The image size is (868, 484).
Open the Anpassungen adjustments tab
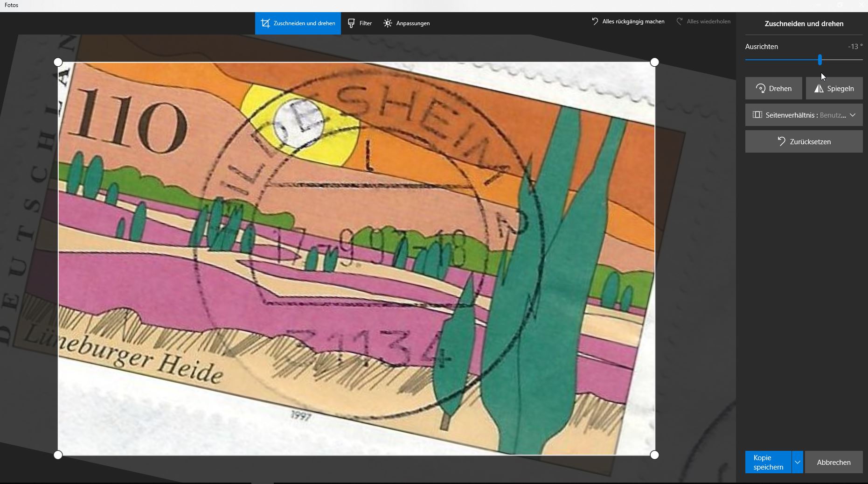click(x=406, y=23)
